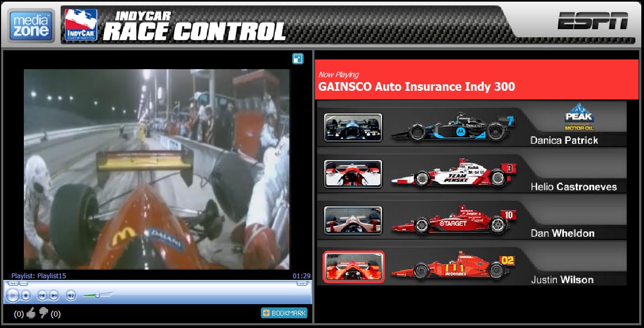Screen dimensions: 644x328
Task: Adjust the volume slider
Action: click(x=98, y=295)
